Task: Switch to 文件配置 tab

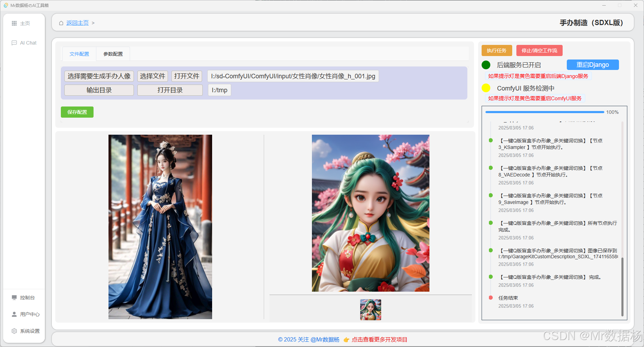Action: click(x=79, y=54)
